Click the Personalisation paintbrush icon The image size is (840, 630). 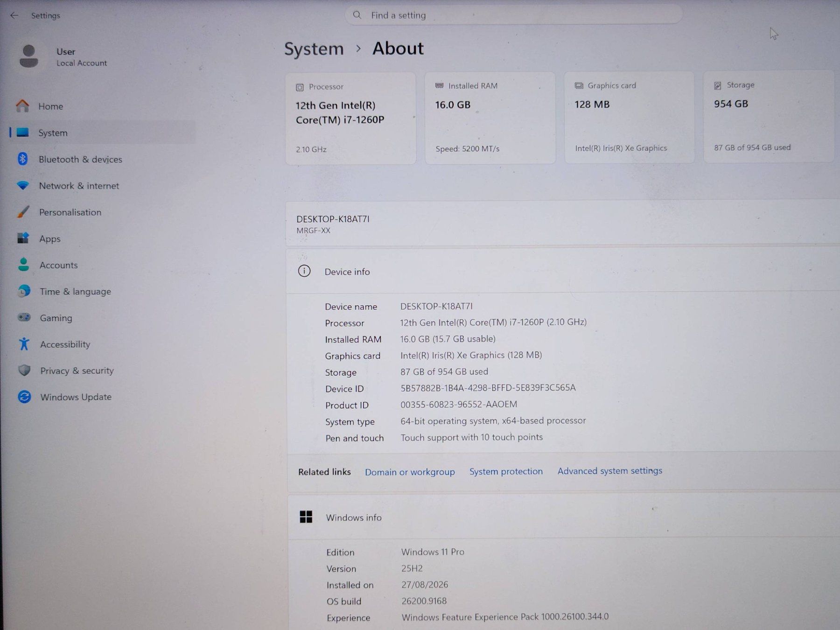(23, 212)
